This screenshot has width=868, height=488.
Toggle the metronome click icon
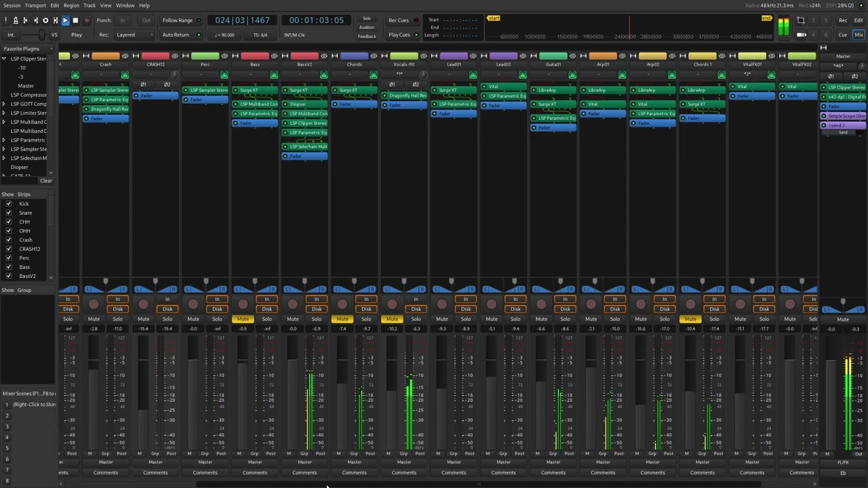tap(16, 20)
